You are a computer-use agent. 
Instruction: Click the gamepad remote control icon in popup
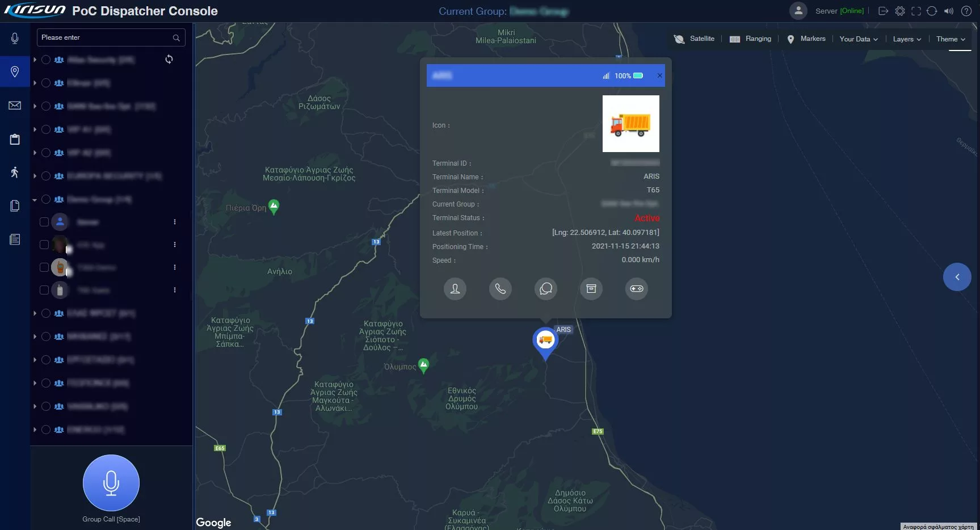[x=637, y=289]
